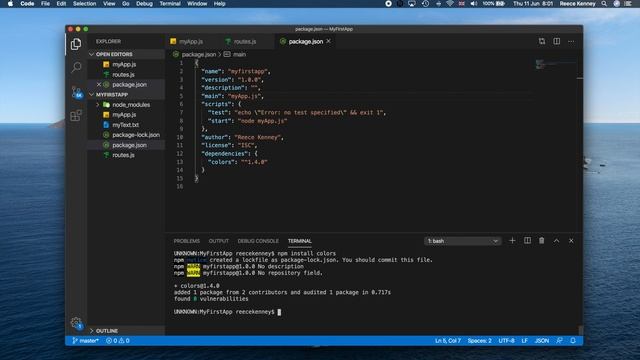The height and width of the screenshot is (360, 640).
Task: Switch to the Problems panel tab
Action: [x=187, y=241]
